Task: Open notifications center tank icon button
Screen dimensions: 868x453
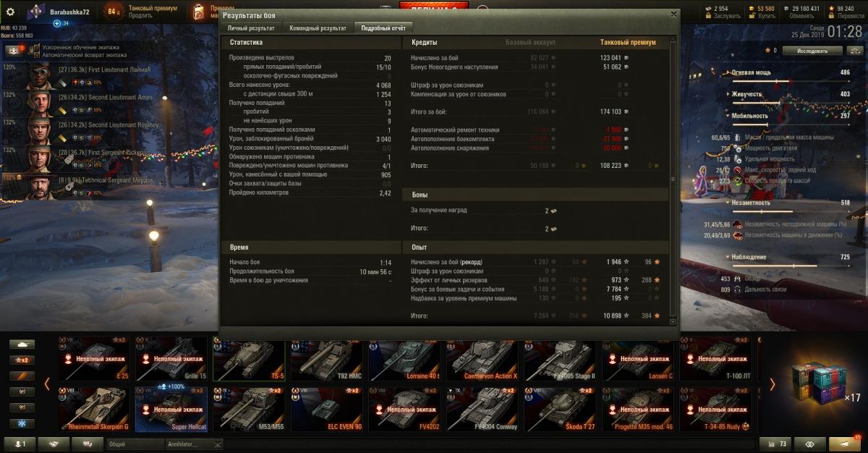Action: 845,444
